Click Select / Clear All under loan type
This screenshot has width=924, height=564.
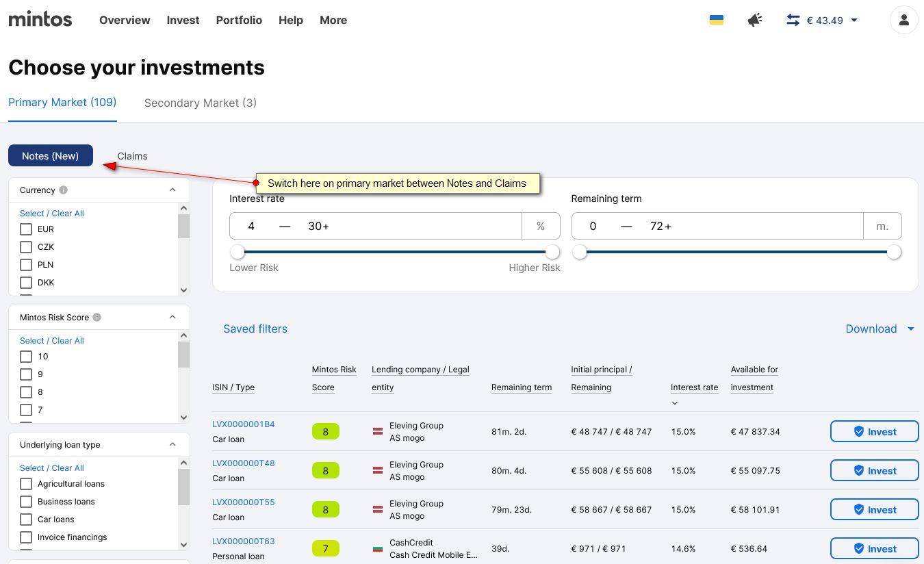(x=52, y=468)
